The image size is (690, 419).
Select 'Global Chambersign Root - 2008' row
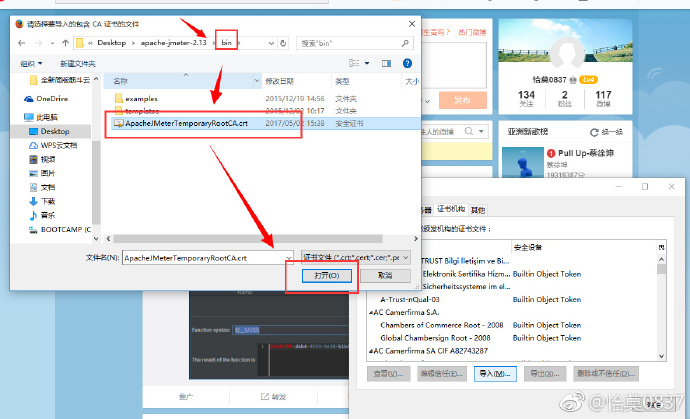435,338
